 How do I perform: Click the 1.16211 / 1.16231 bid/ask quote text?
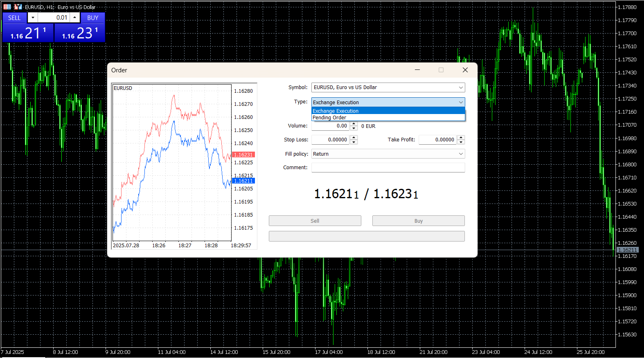pos(366,194)
